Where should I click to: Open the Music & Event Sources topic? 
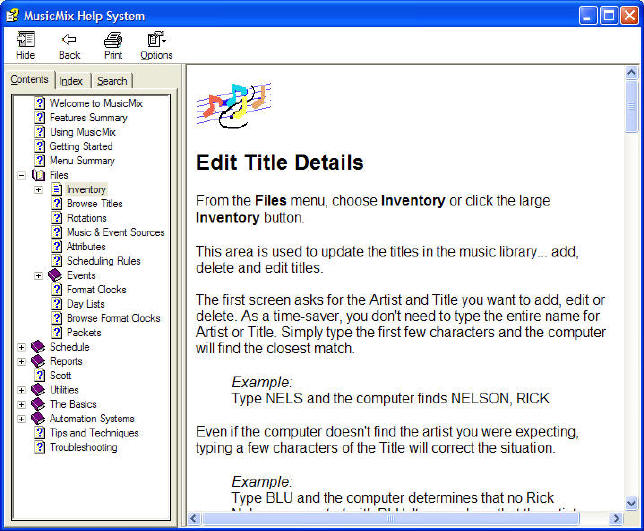pos(116,232)
